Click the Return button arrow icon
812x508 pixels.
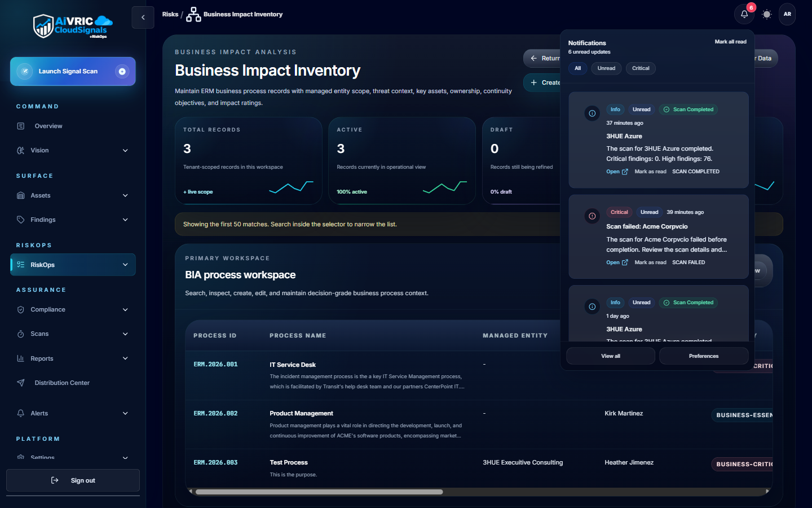[533, 58]
